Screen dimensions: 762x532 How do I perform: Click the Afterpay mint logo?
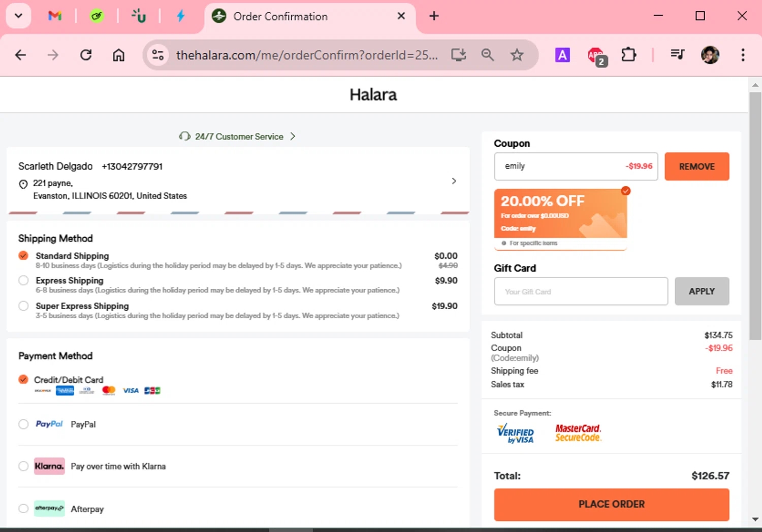pyautogui.click(x=49, y=508)
